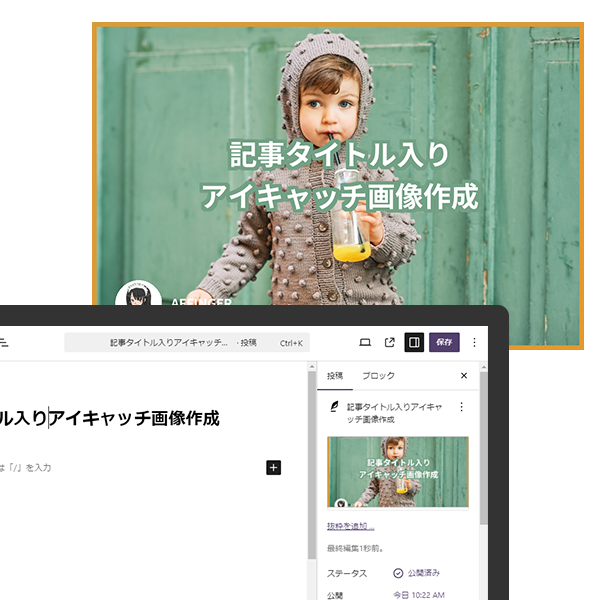This screenshot has height=600, width=600.
Task: Open the editor options three-dot menu
Action: pyautogui.click(x=474, y=342)
